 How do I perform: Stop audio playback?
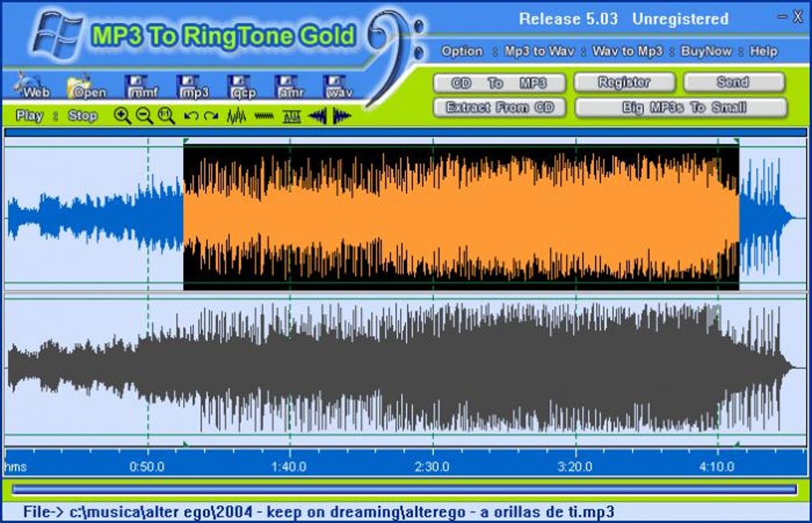coord(82,115)
